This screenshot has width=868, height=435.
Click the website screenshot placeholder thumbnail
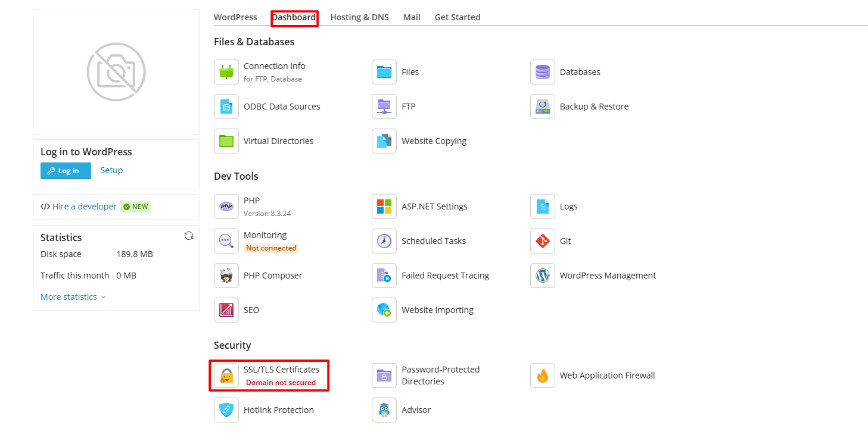(x=116, y=72)
